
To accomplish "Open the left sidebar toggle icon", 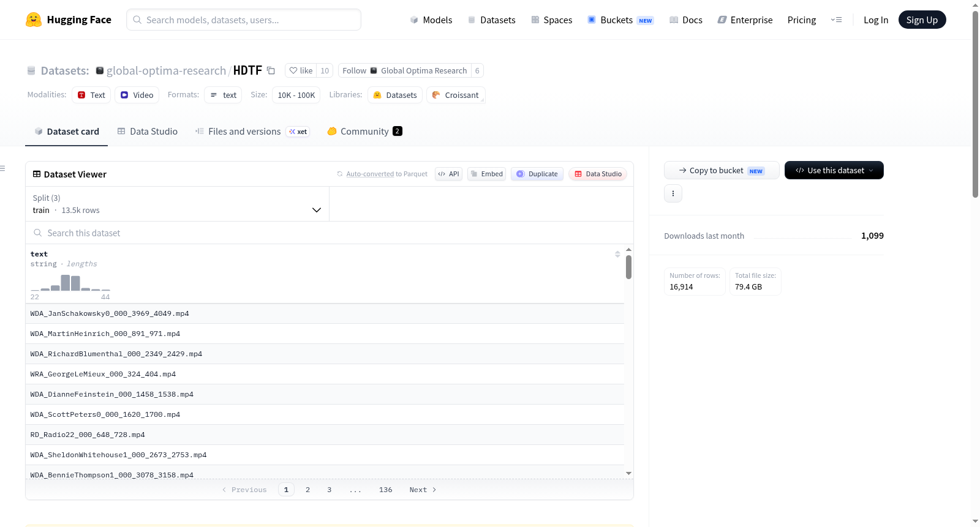I will point(3,168).
